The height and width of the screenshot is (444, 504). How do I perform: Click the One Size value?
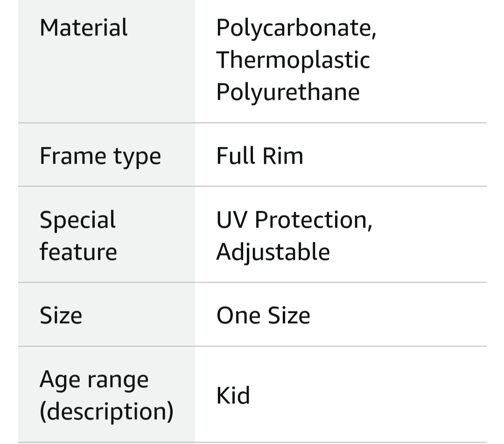(x=263, y=315)
